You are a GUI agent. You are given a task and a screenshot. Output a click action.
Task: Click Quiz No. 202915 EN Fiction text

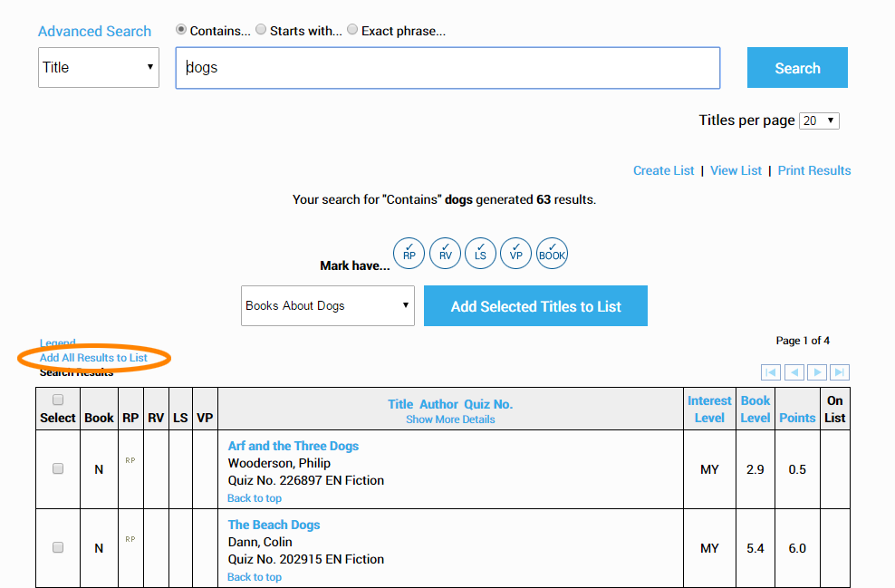306,559
